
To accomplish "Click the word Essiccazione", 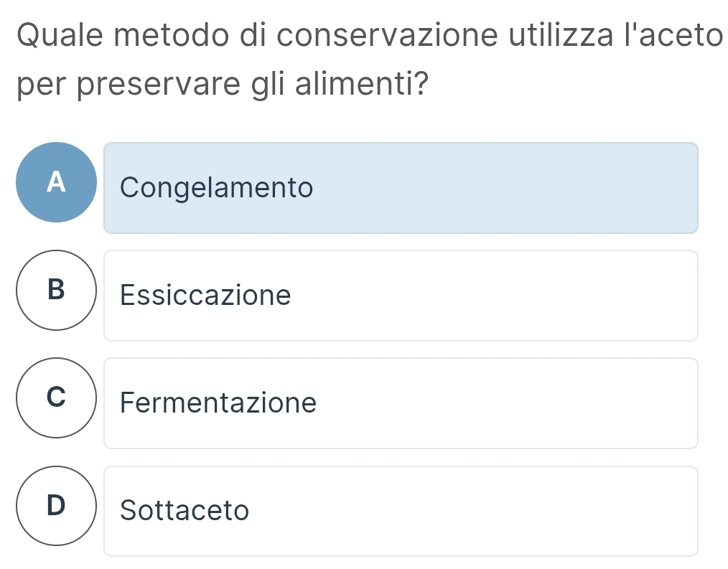I will [206, 295].
